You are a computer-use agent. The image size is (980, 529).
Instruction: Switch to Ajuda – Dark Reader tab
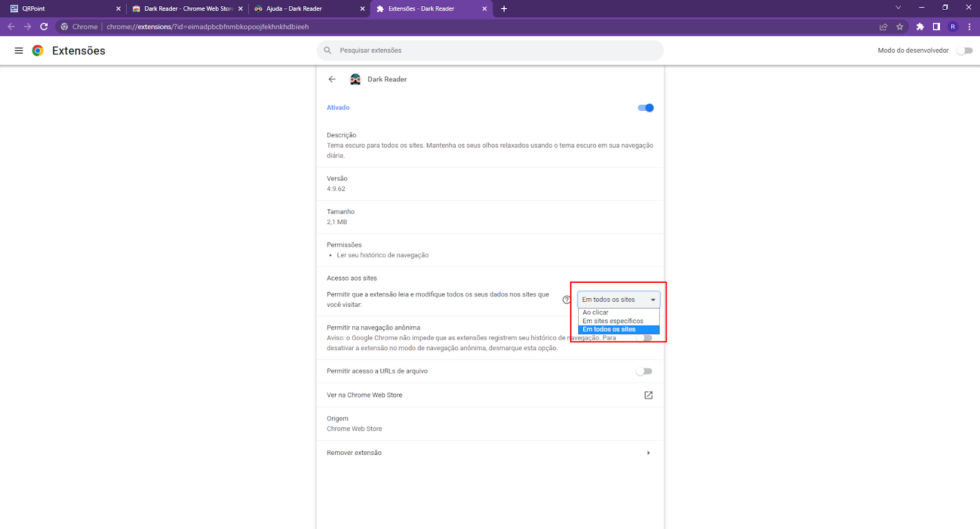(306, 9)
